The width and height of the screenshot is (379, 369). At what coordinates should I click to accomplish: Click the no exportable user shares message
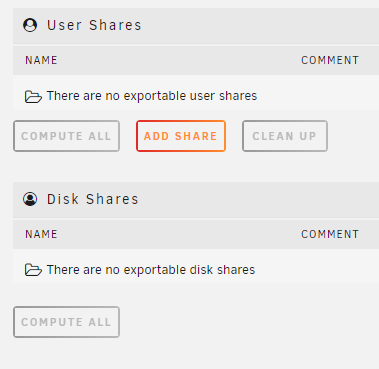(x=152, y=96)
